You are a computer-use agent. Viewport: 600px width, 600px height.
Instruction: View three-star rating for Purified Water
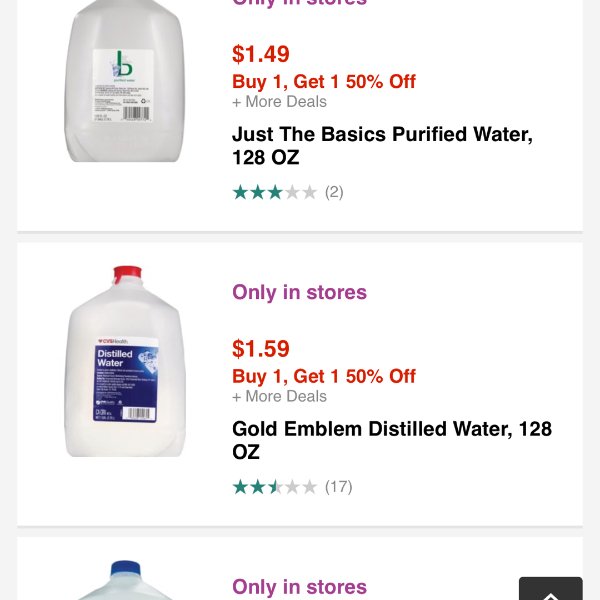pos(275,192)
